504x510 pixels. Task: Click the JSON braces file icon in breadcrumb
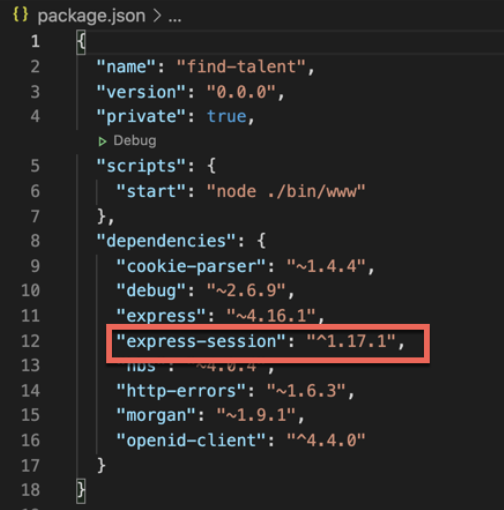pyautogui.click(x=20, y=15)
